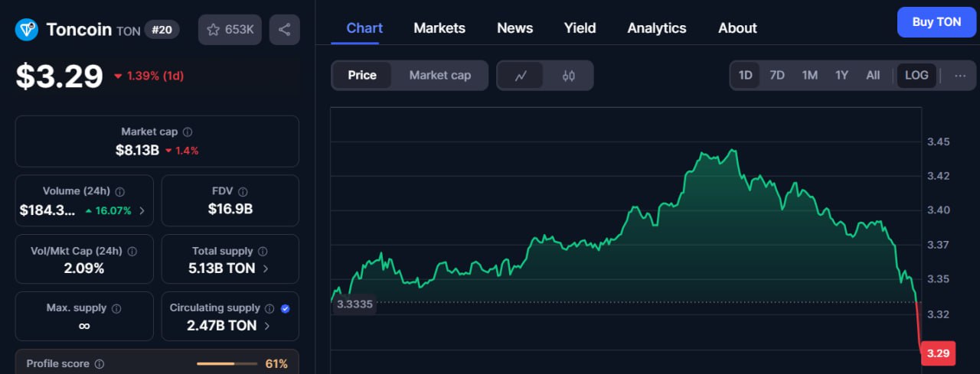Screen dimensions: 980x374
Task: Show the Profile score info icon
Action: coord(100,365)
